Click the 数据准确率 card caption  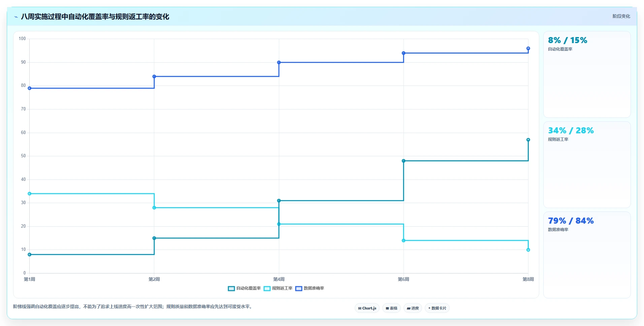tap(558, 230)
